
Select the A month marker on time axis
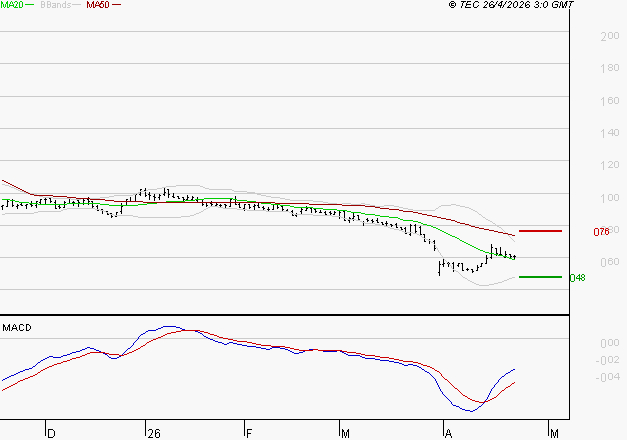point(448,433)
